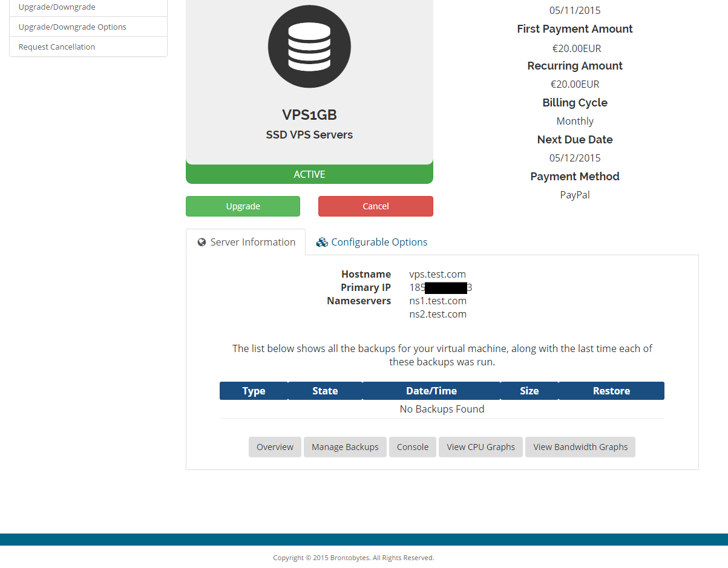Image resolution: width=728 pixels, height=568 pixels.
Task: Click the green ACTIVE status bar
Action: 309,174
